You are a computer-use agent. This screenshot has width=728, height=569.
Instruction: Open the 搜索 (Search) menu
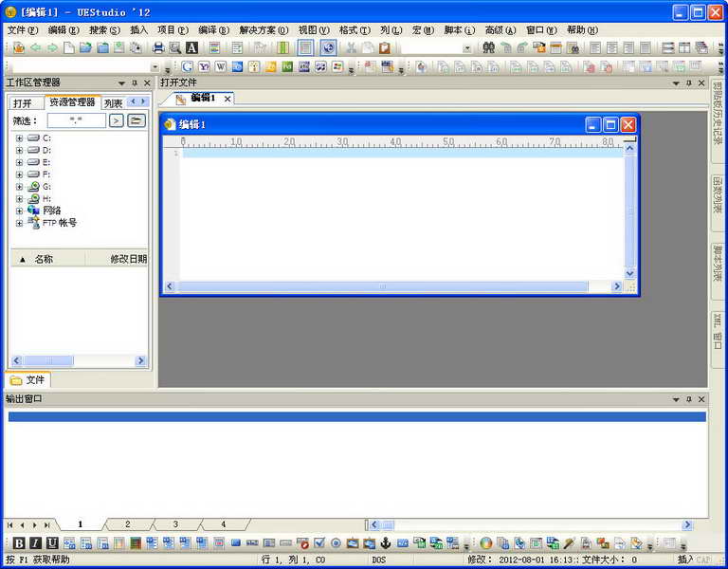[x=104, y=30]
